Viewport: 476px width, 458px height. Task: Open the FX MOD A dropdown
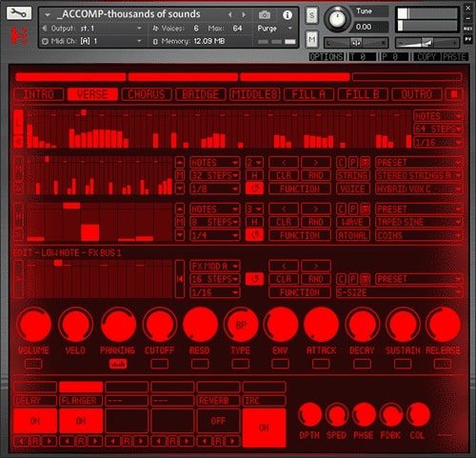pos(214,266)
